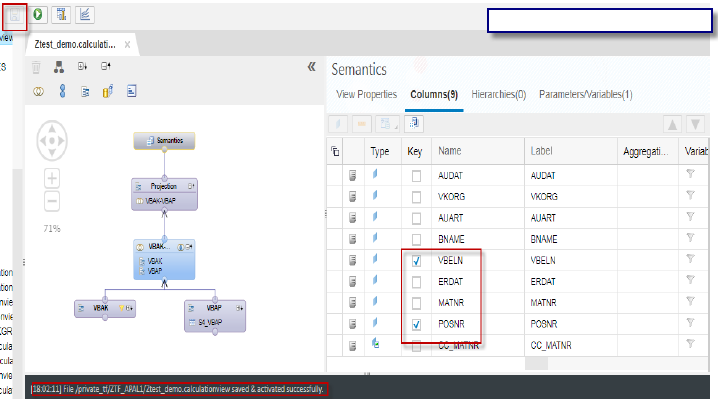
Task: Click the Label column header
Action: [541, 151]
